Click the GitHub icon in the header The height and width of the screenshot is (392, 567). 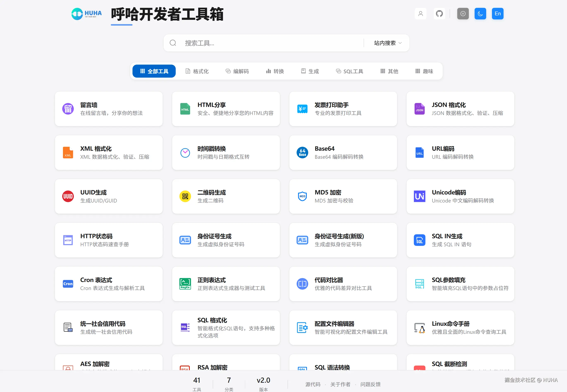(x=439, y=13)
